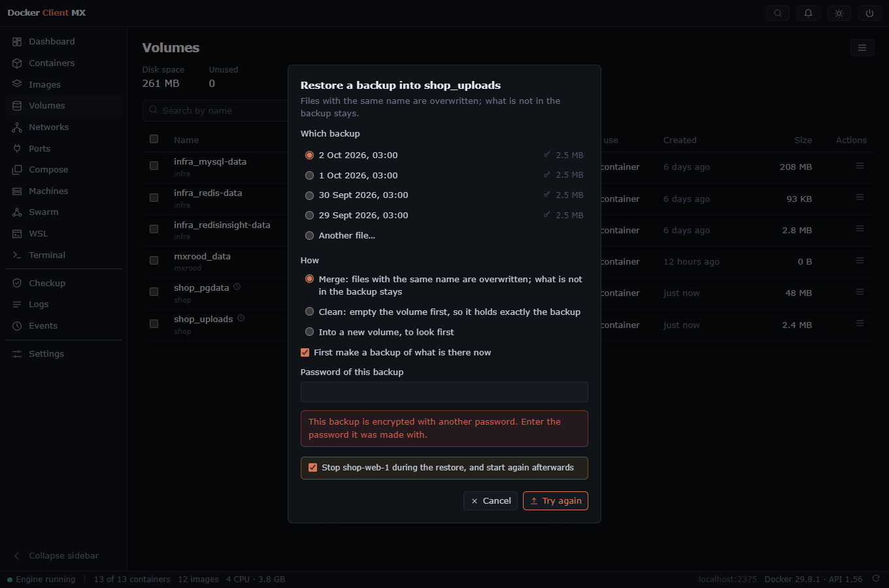Open search via top bar magnifier icon
889x588 pixels.
tap(778, 13)
